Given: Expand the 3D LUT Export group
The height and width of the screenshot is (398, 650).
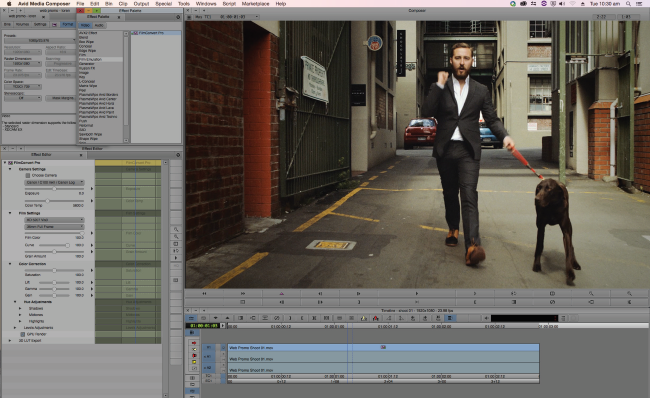Looking at the screenshot, I should 10,340.
